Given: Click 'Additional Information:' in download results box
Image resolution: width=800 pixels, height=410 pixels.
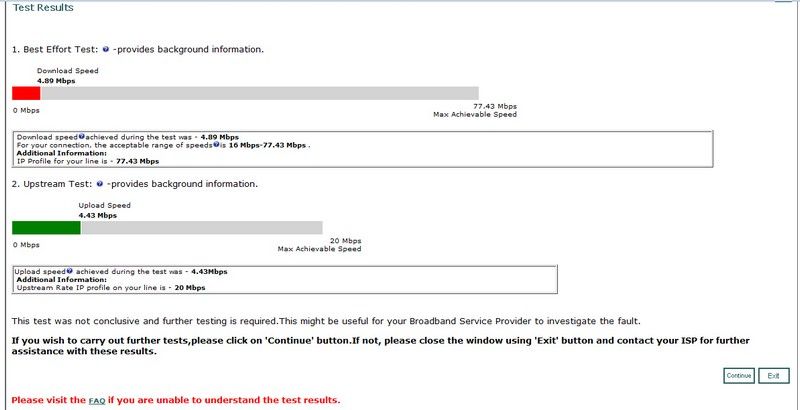Looking at the screenshot, I should (62, 152).
